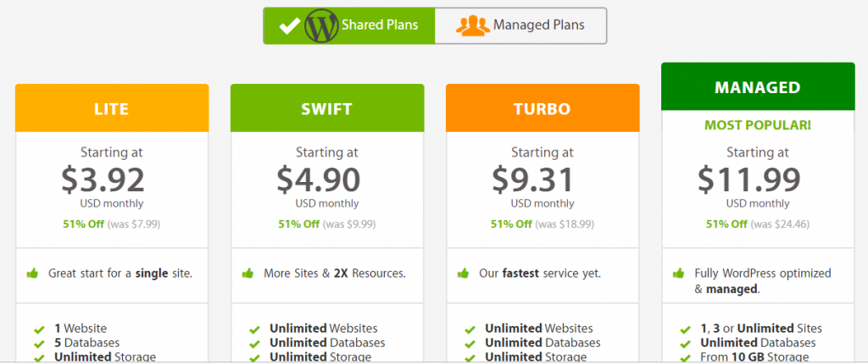This screenshot has width=868, height=364.
Task: Click green checkmark next to '5 Databases'
Action: click(39, 345)
